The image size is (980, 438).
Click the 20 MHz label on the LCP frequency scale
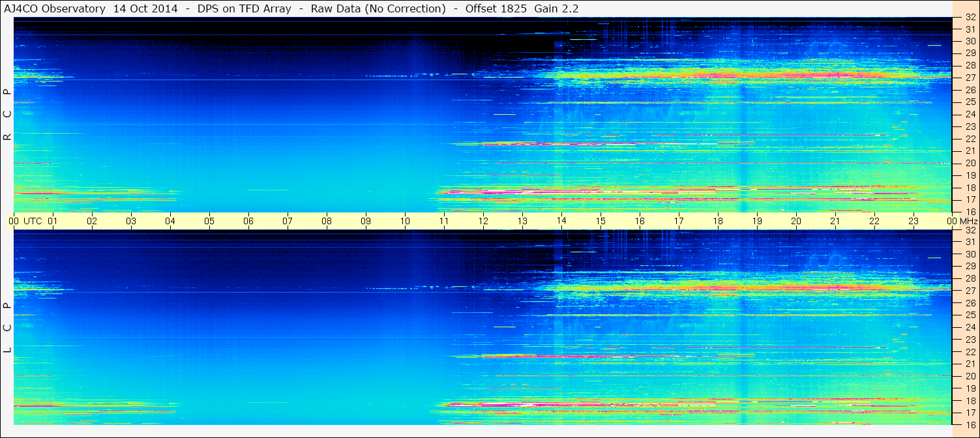970,376
